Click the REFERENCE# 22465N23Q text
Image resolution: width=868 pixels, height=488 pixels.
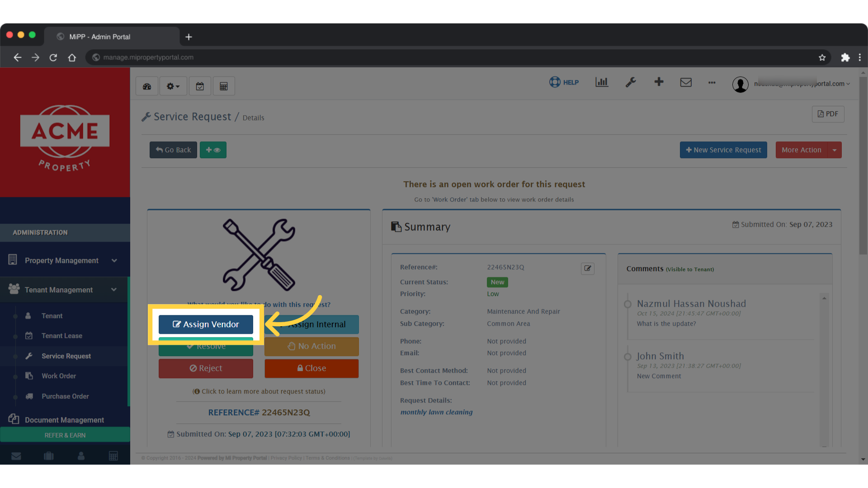coord(259,413)
